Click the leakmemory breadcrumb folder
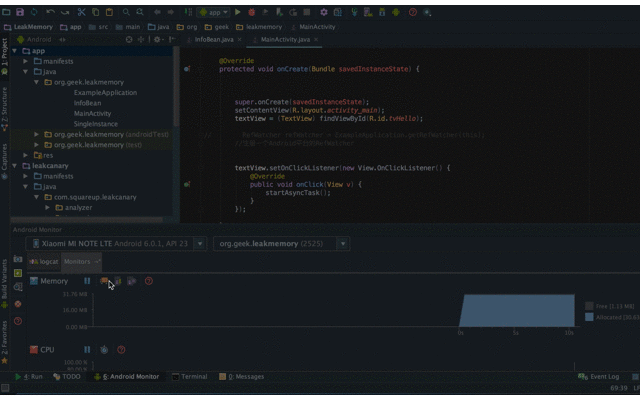This screenshot has width=640, height=400. 259,27
